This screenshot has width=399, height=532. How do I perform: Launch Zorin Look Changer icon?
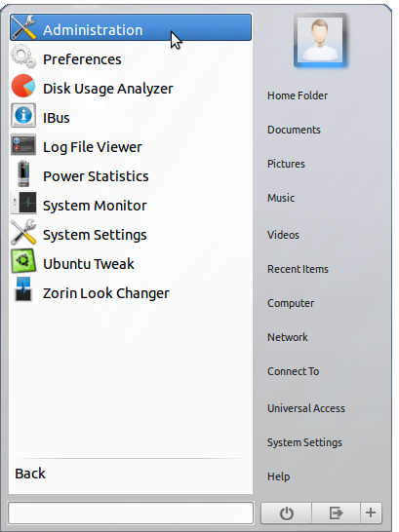[x=23, y=289]
